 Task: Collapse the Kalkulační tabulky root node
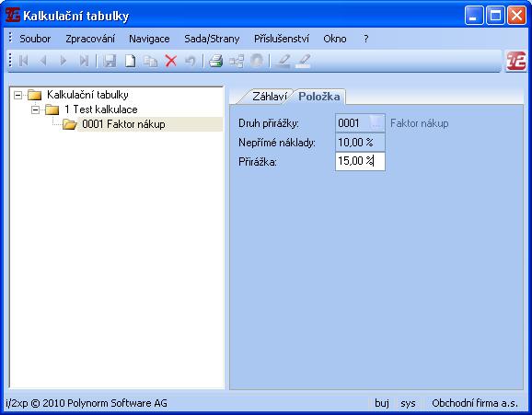[x=17, y=95]
